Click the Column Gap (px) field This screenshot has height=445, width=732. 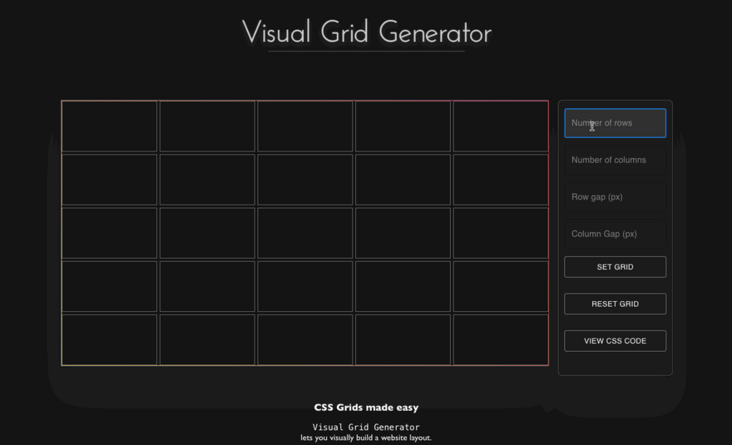(614, 234)
